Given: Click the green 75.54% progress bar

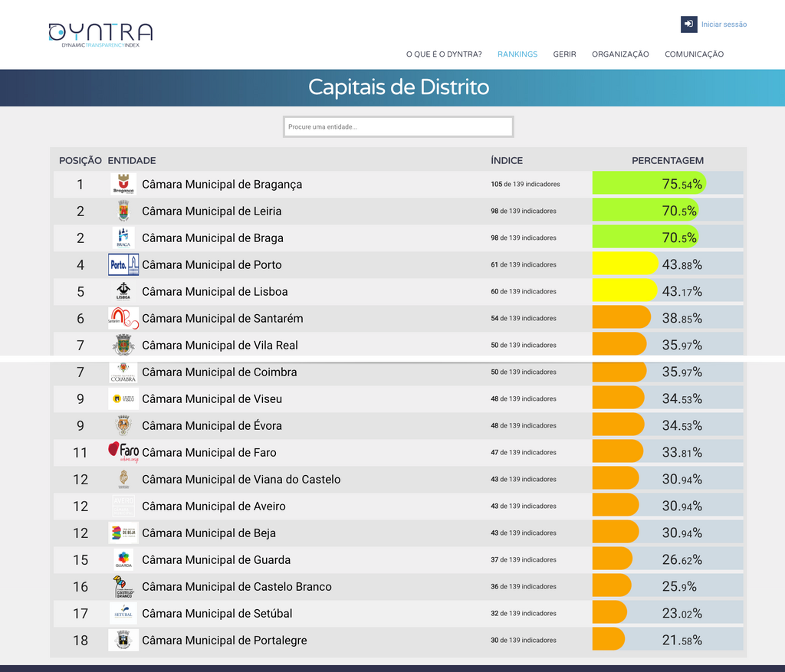Looking at the screenshot, I should point(649,183).
